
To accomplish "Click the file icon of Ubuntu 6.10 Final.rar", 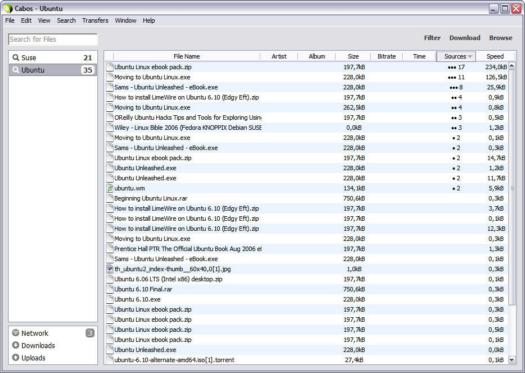I will tap(110, 289).
